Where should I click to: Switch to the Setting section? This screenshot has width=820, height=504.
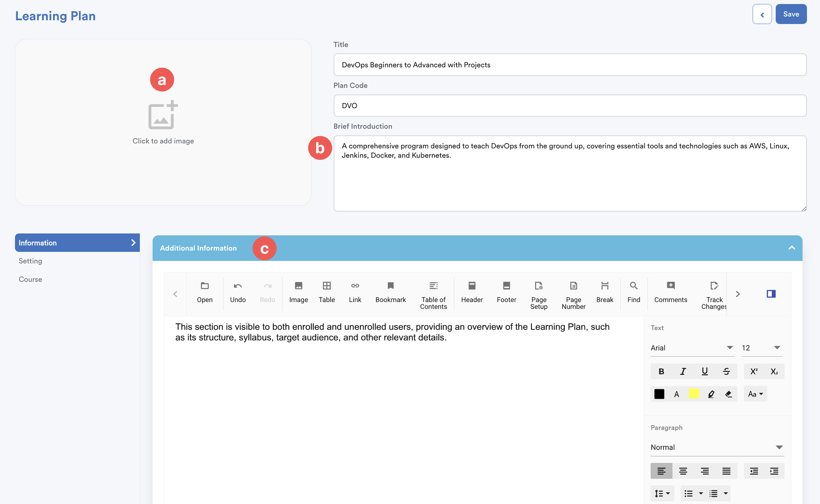30,261
